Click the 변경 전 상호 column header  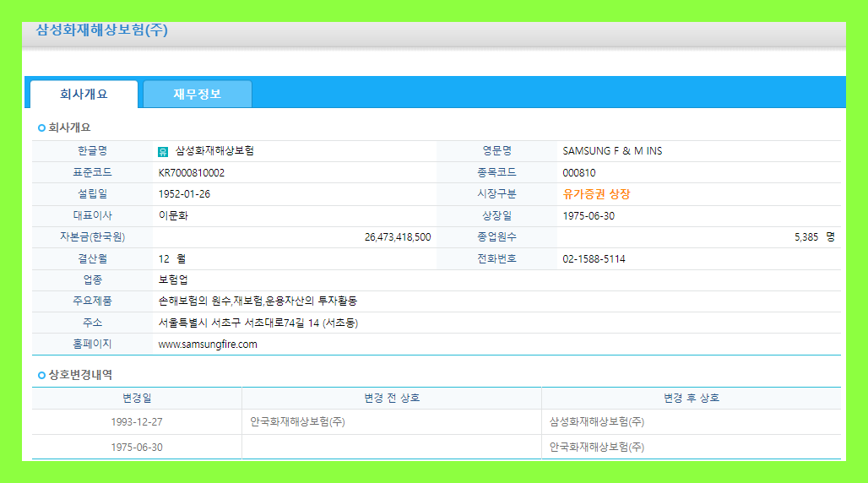coord(392,399)
